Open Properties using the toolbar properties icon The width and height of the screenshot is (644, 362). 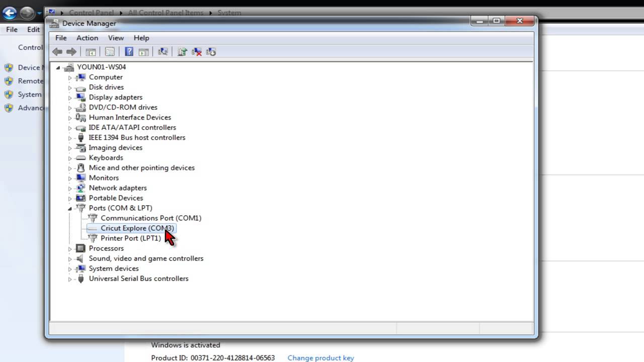[110, 52]
